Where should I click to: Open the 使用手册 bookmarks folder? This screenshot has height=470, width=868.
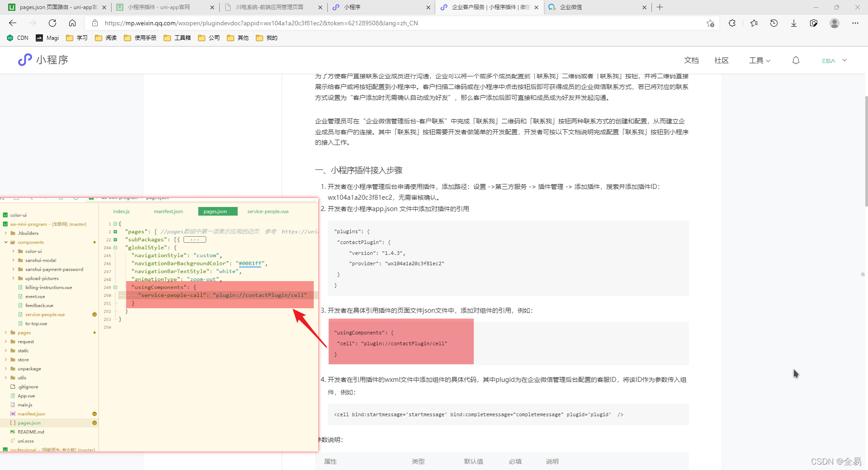coord(140,38)
